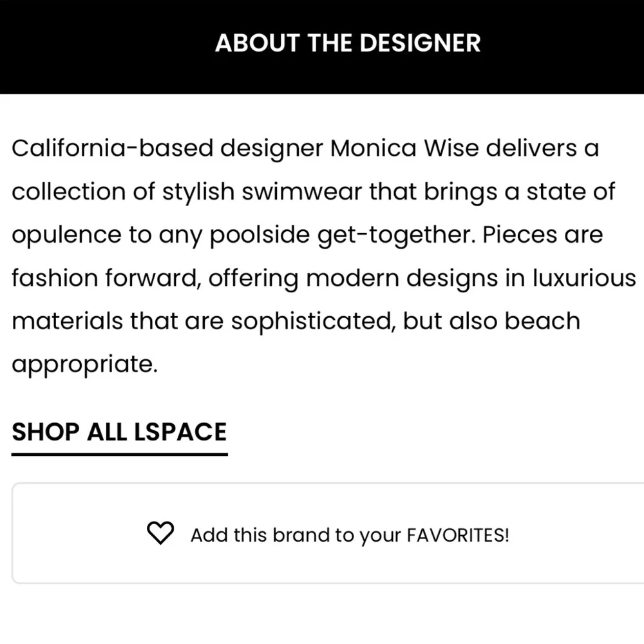The height and width of the screenshot is (644, 644).
Task: Click the word opulence in the paragraph
Action: (x=66, y=236)
